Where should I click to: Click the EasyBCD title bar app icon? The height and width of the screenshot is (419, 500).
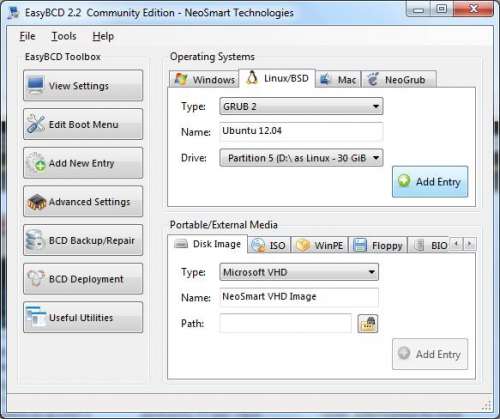13,13
